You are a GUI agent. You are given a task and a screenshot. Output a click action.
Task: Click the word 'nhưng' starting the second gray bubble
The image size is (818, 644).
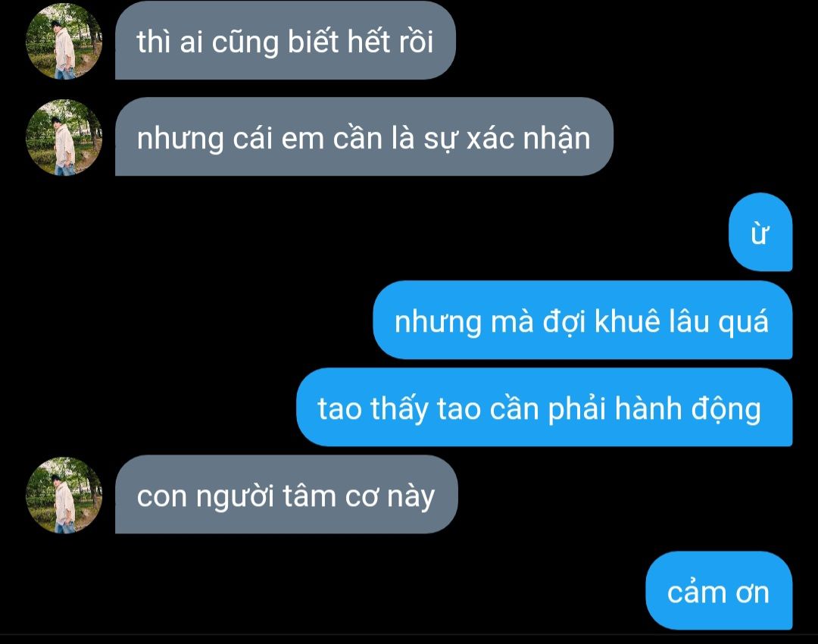click(180, 140)
